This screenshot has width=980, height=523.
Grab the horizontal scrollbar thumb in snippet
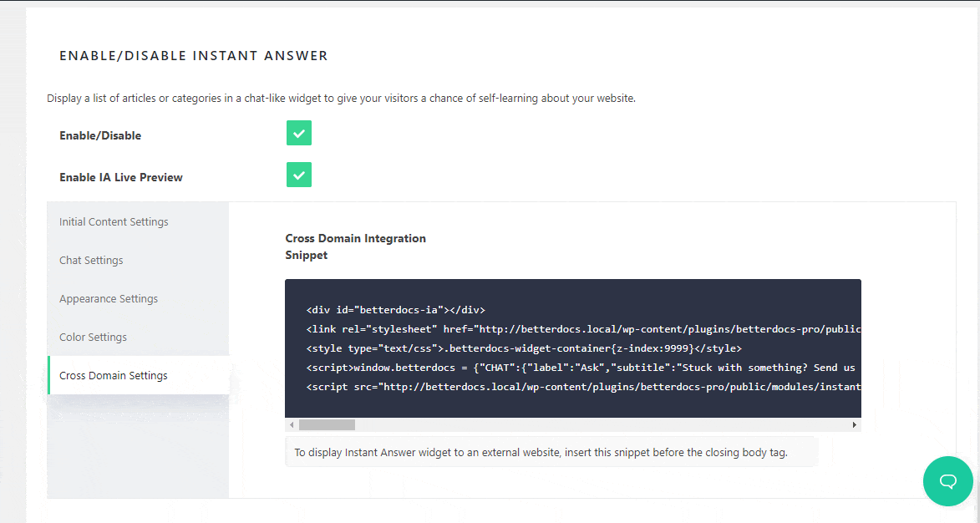327,425
